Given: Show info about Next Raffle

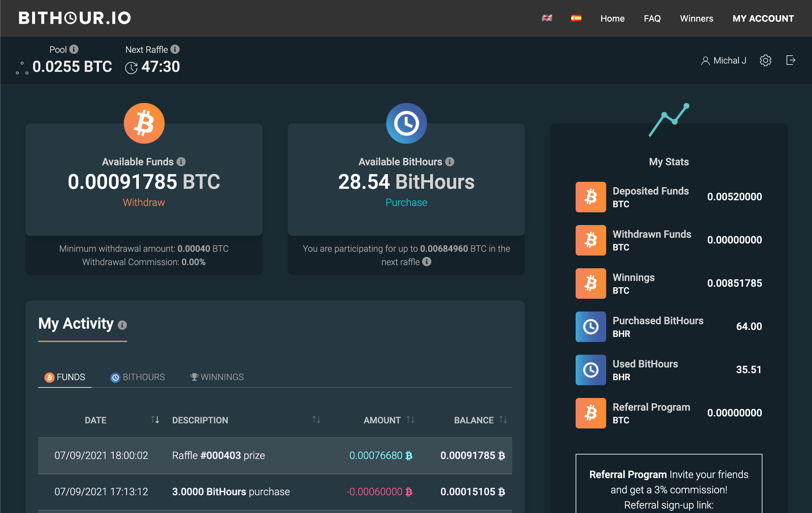Looking at the screenshot, I should 175,49.
